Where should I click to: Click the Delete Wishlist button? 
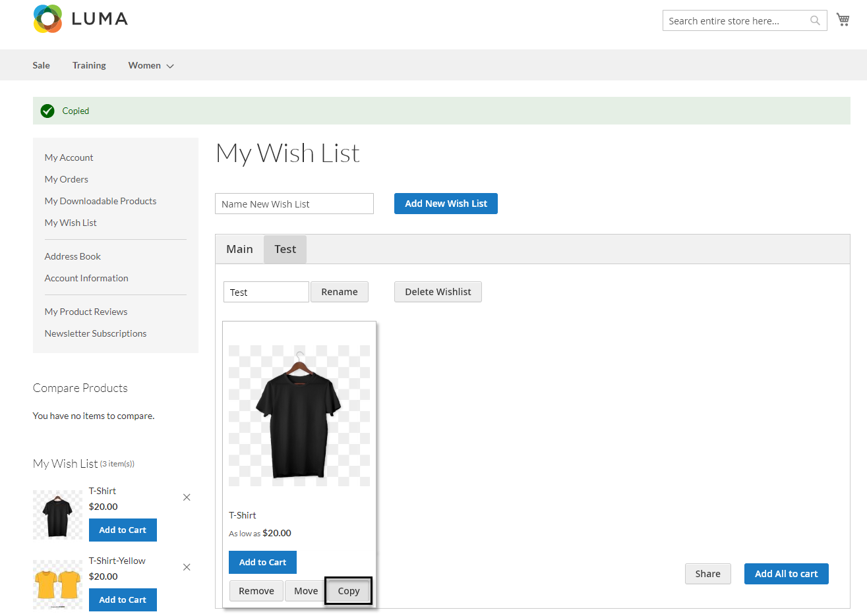(x=438, y=292)
